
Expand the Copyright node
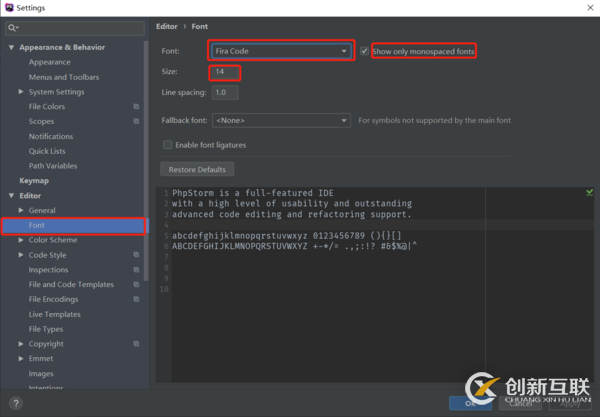click(21, 344)
